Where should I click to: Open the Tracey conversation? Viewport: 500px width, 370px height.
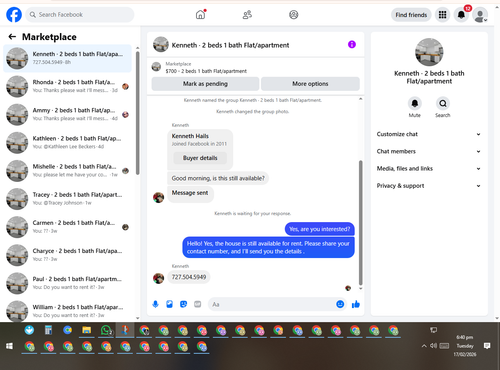tap(67, 199)
